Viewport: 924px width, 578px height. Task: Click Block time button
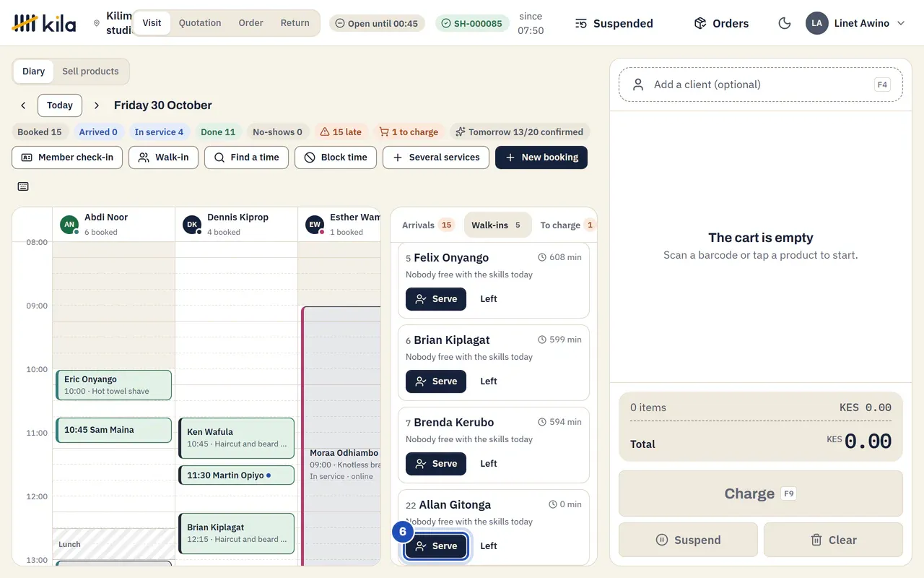click(336, 158)
